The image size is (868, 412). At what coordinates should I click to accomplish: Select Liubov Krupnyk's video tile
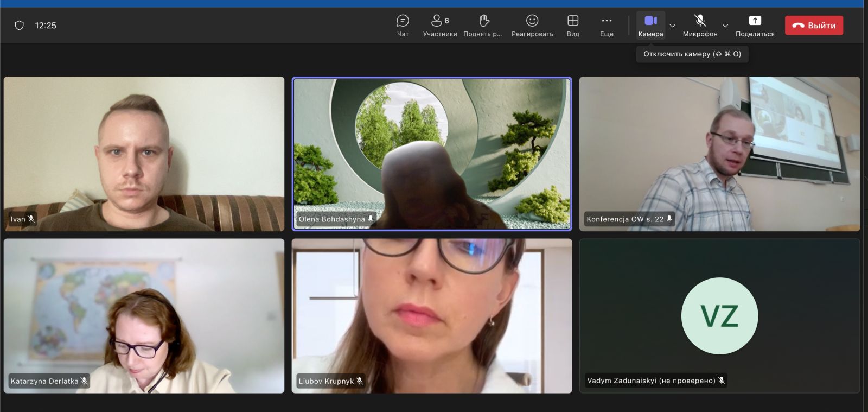coord(432,316)
